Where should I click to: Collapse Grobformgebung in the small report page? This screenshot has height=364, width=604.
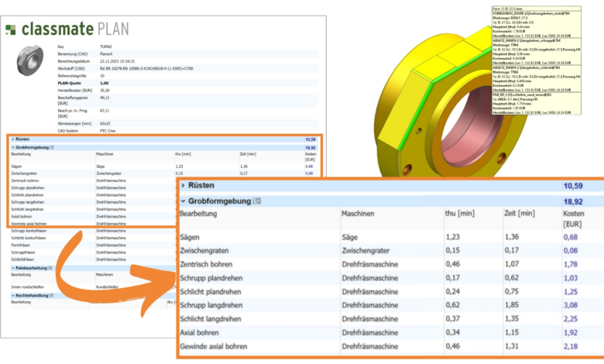(13, 147)
